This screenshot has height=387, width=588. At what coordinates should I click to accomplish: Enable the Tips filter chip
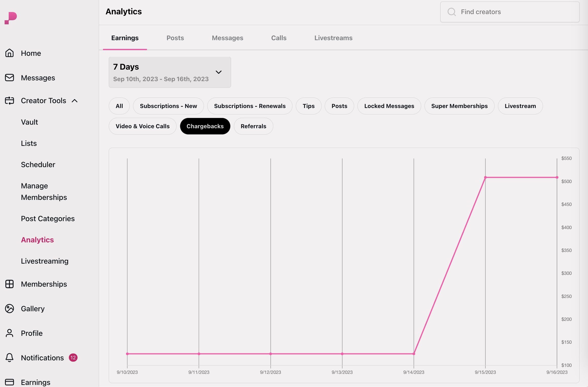(308, 106)
